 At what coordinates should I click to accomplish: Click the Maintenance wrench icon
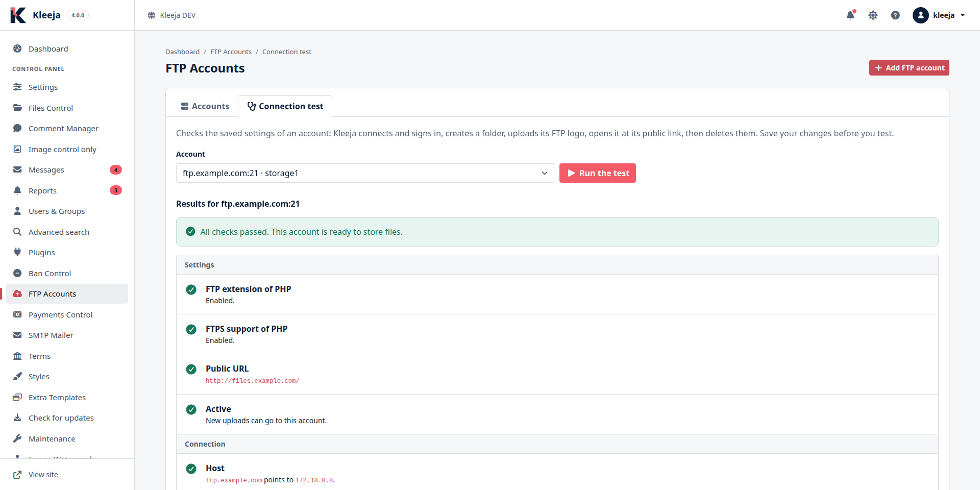17,438
